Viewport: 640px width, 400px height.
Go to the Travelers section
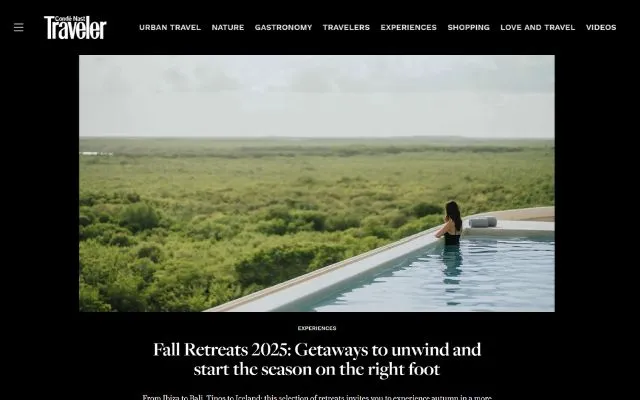[346, 27]
